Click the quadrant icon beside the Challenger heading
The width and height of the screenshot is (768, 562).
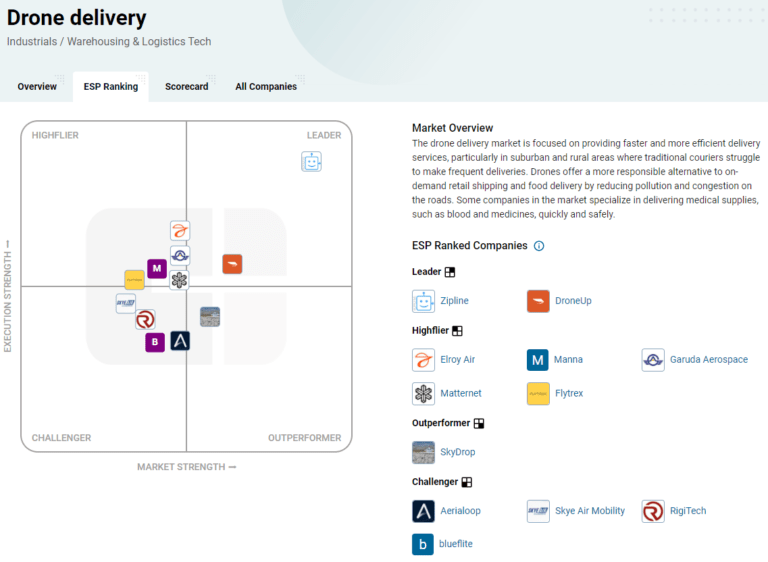467,482
